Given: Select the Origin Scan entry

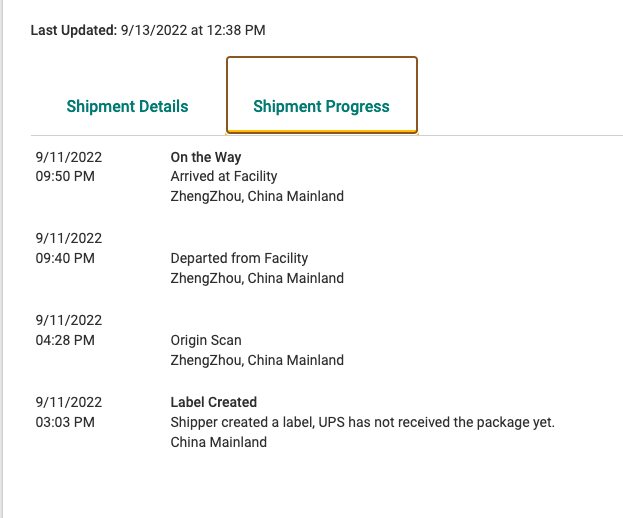Looking at the screenshot, I should point(206,340).
